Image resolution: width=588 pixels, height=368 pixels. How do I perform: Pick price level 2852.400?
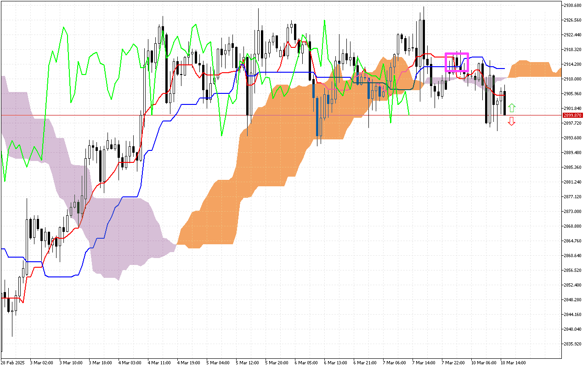point(573,285)
